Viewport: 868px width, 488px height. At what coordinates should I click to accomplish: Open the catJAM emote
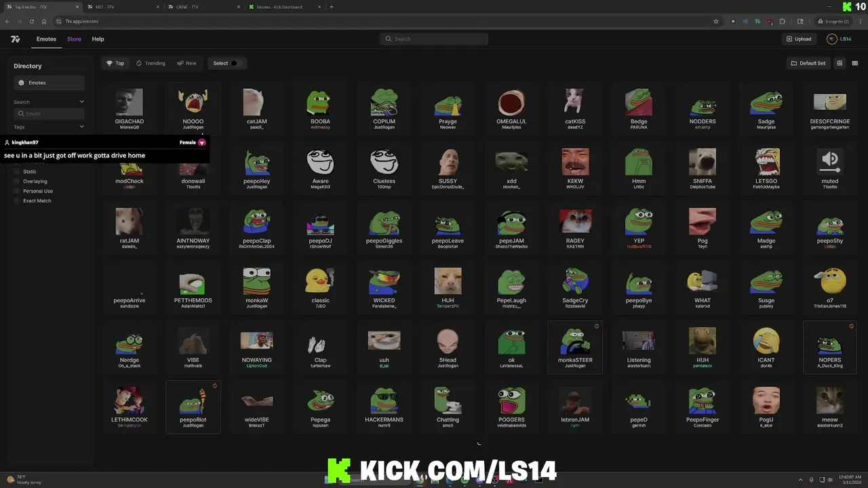(x=256, y=108)
